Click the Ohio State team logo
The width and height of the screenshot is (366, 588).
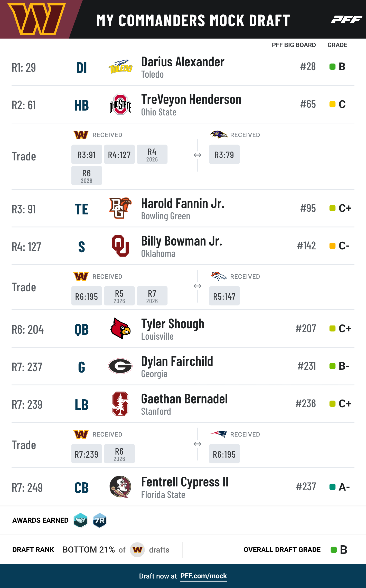(x=120, y=104)
